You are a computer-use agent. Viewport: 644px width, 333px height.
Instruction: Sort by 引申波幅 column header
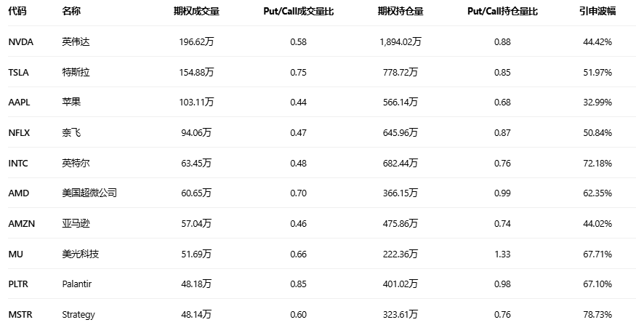pyautogui.click(x=597, y=12)
